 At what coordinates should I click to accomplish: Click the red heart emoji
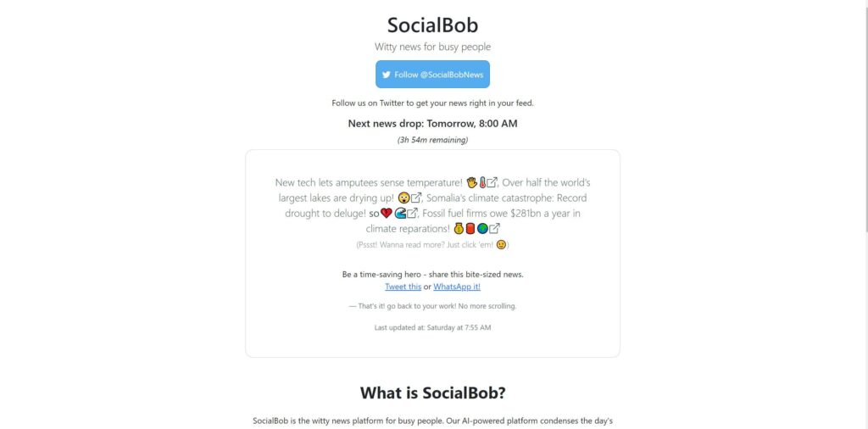point(386,213)
